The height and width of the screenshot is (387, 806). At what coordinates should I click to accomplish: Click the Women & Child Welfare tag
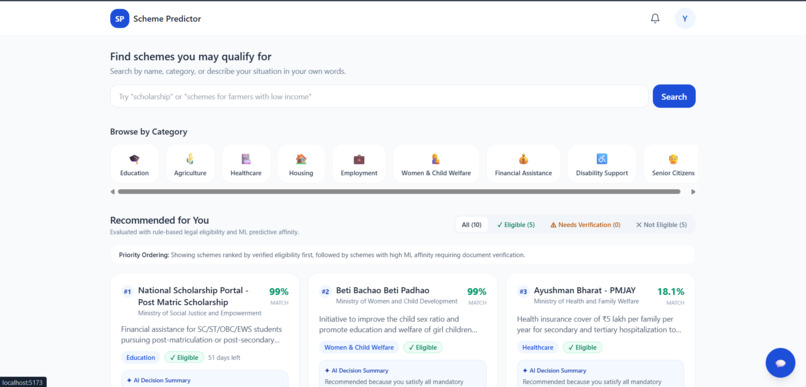pos(359,347)
